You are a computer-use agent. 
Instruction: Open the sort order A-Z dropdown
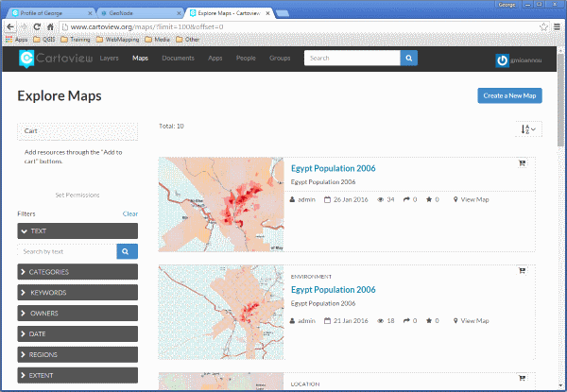[528, 129]
